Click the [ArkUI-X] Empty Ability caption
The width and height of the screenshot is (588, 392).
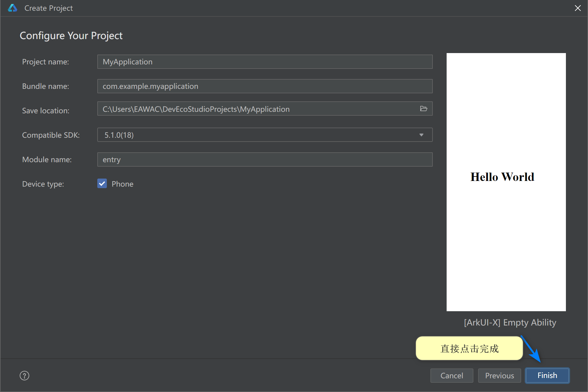coord(510,323)
